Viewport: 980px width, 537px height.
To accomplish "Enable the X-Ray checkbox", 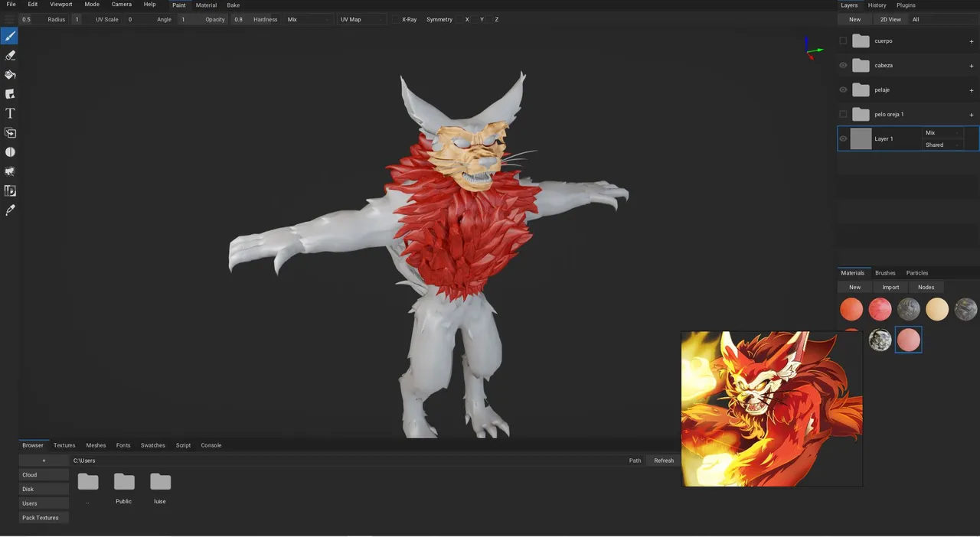I will coord(396,19).
